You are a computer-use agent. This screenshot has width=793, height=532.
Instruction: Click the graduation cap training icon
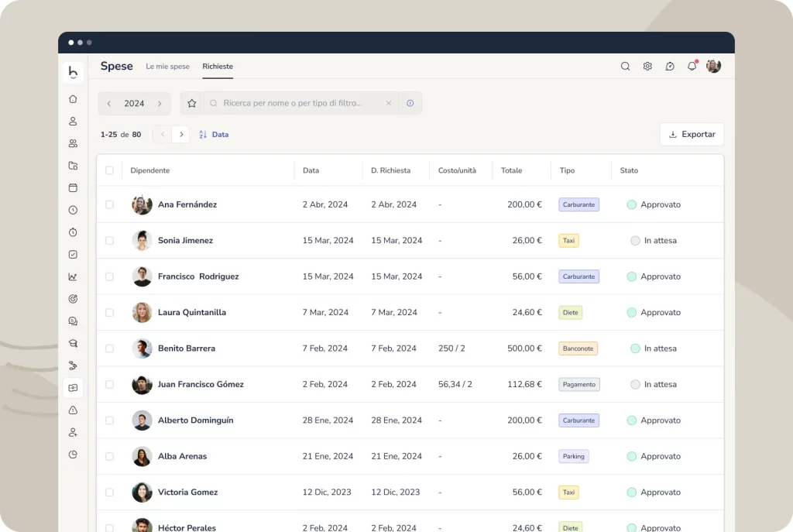(x=73, y=343)
